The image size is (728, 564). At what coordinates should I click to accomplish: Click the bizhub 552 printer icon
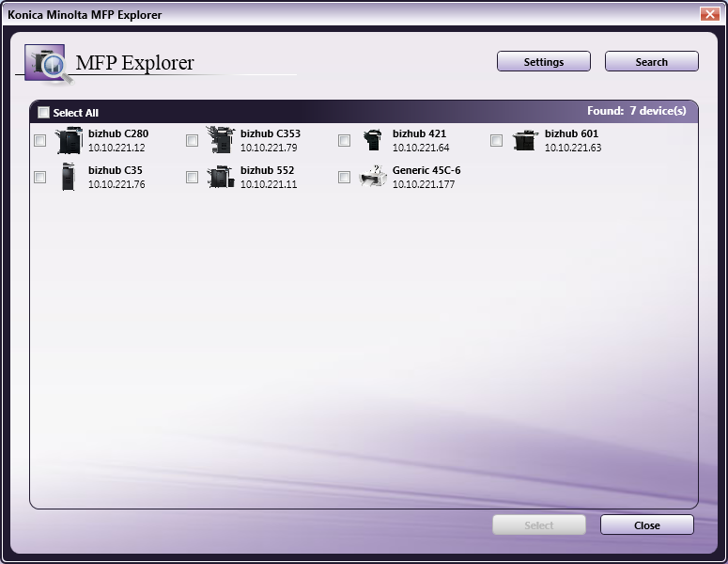coord(221,177)
